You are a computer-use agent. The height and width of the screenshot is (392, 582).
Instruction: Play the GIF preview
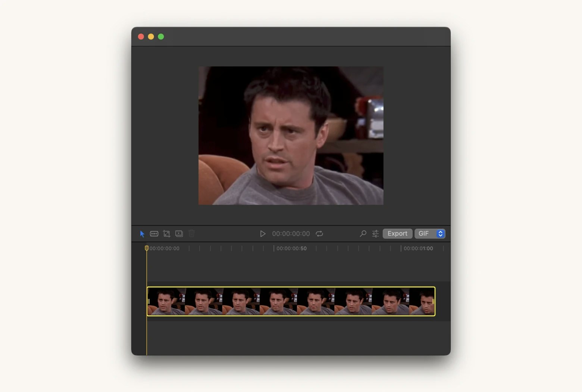263,234
